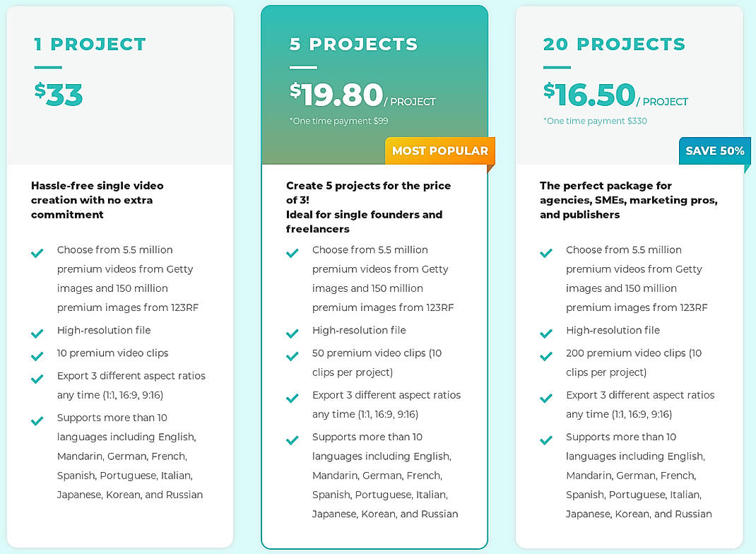Click the checkmark beside "200 premium video clips"

(x=545, y=355)
